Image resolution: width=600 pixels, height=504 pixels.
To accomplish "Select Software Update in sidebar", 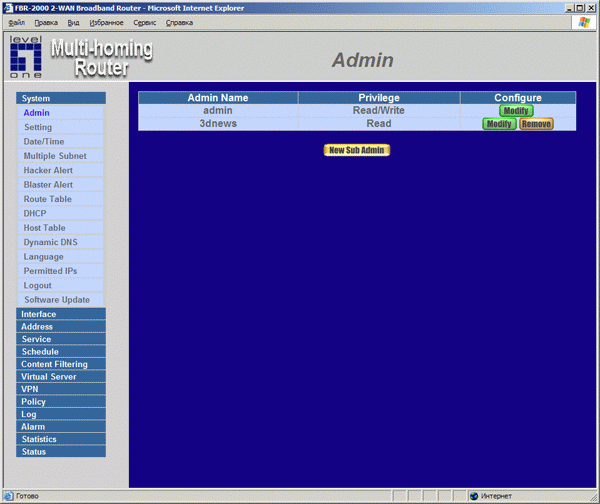I will [x=57, y=300].
